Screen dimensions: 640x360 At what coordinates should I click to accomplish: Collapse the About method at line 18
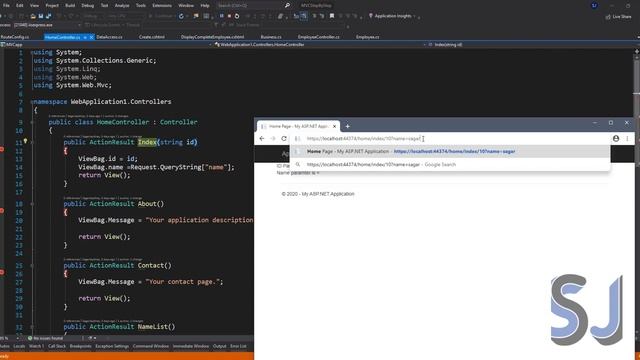point(32,204)
